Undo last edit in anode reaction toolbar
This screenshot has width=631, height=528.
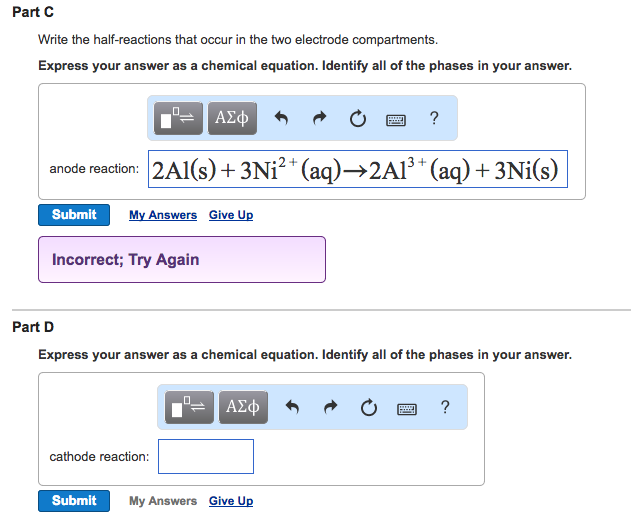pos(281,118)
